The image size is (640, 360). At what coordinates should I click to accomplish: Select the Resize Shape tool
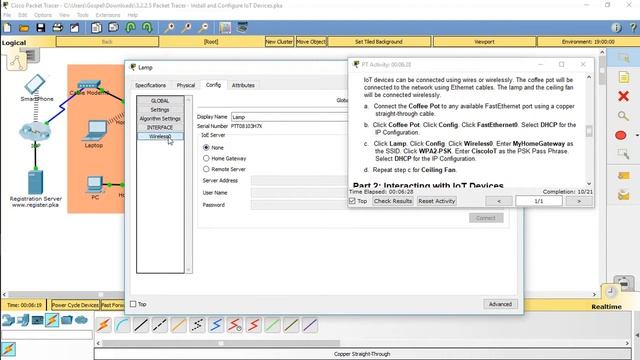click(x=623, y=154)
